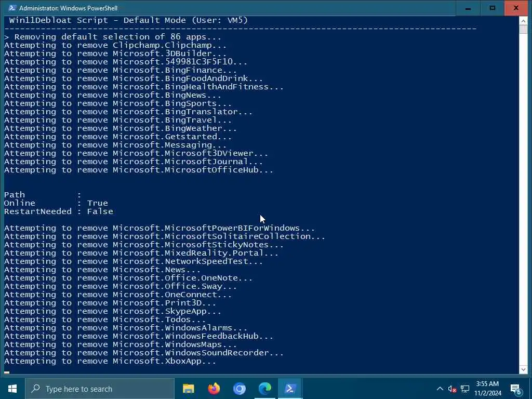Click the 'Removing default selection of 86 apps' line
The width and height of the screenshot is (532, 399).
coord(113,37)
